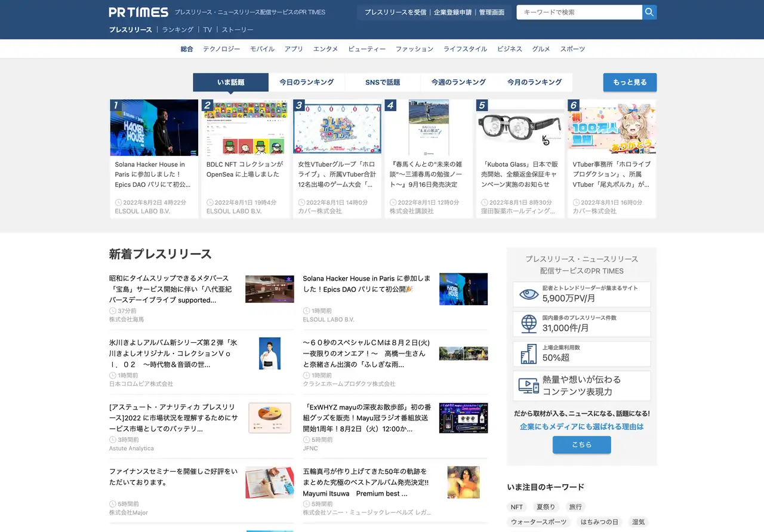
Task: Select the NFT keyword tag
Action: [x=517, y=507]
